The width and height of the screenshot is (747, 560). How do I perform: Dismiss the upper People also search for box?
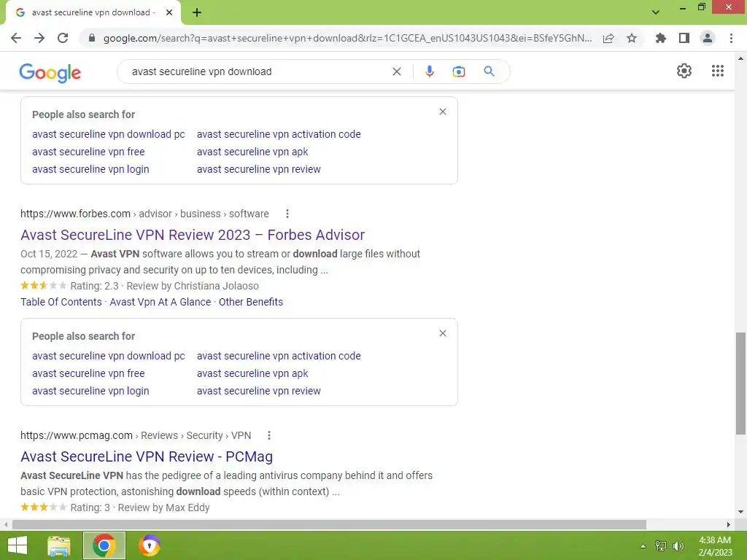(x=443, y=112)
